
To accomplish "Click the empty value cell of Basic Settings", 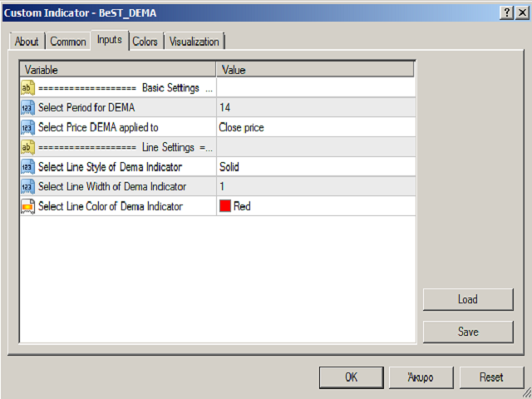I will pos(316,87).
